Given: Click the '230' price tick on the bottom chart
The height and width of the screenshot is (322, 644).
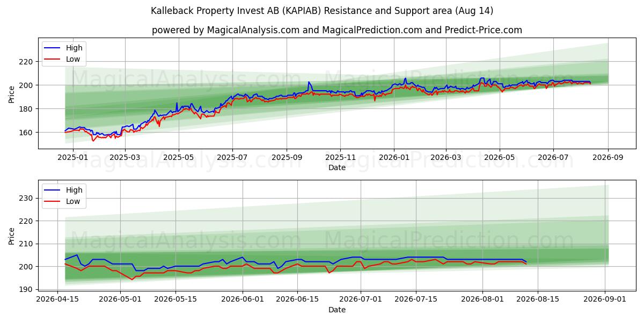Looking at the screenshot, I should click(x=27, y=199).
